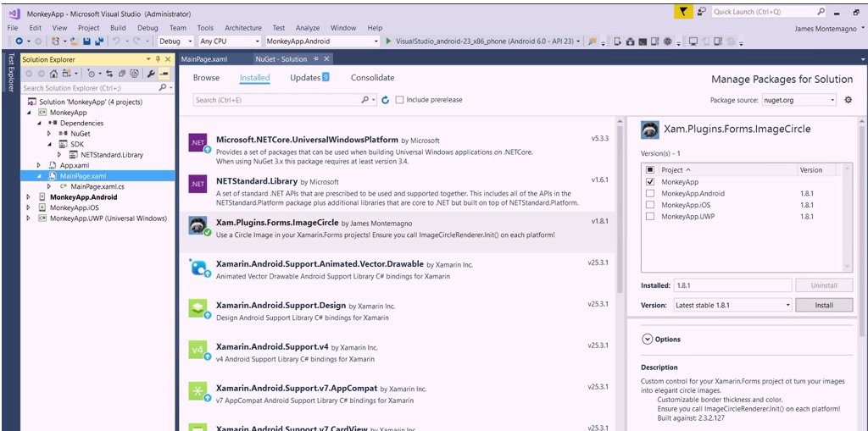Click the Pending Changes Filter clock icon
Screen dimensions: 868x431
pos(91,74)
